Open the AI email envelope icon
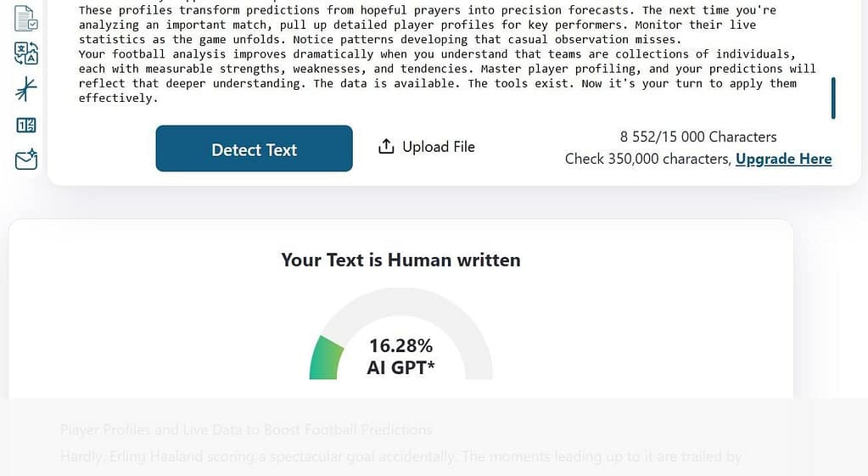The width and height of the screenshot is (868, 476). 26,160
